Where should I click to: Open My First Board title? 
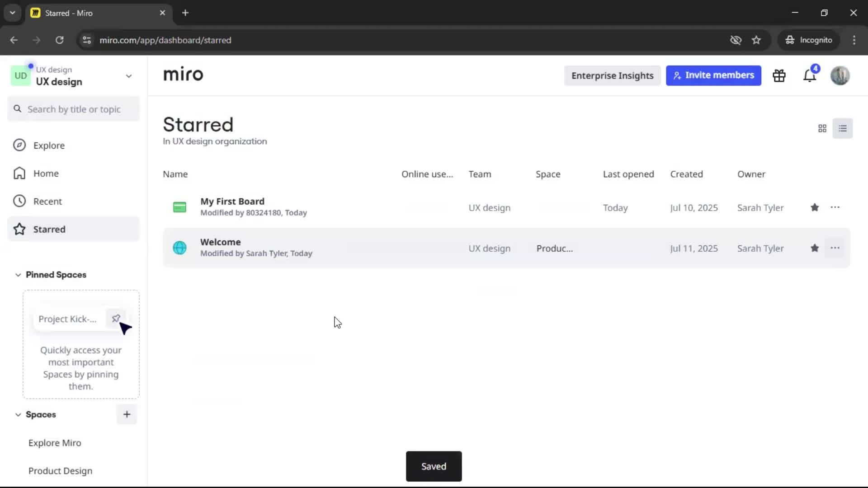point(232,201)
